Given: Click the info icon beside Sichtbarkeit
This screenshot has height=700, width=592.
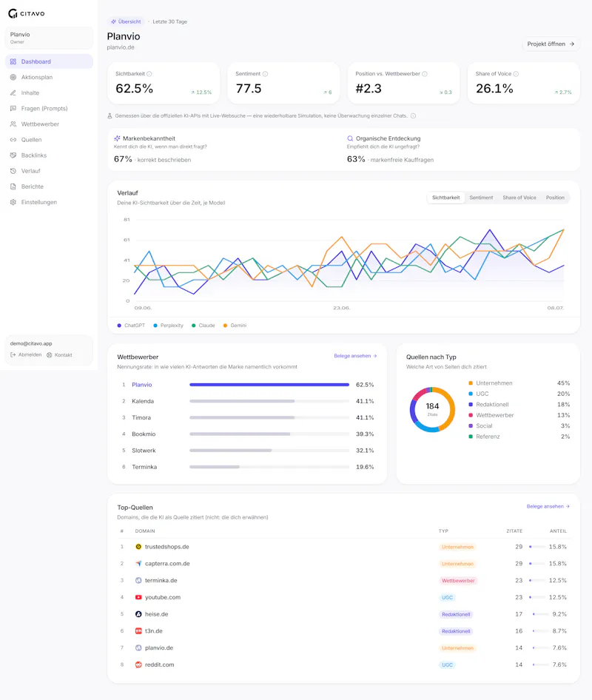Looking at the screenshot, I should point(149,74).
